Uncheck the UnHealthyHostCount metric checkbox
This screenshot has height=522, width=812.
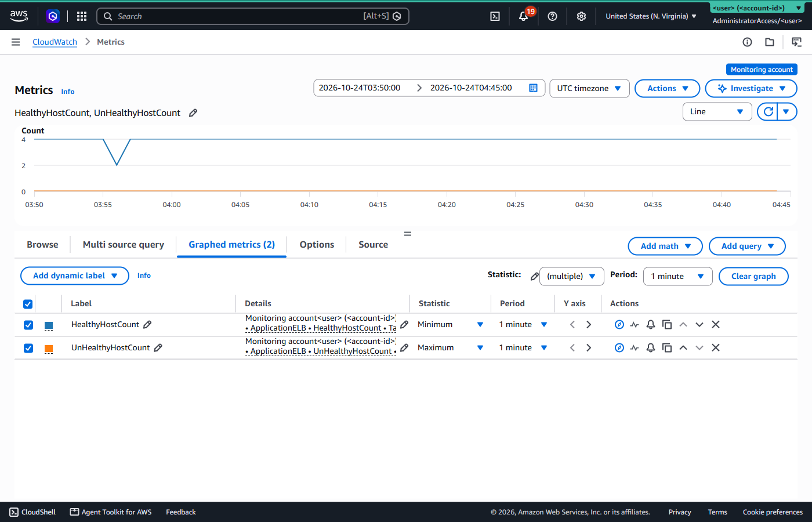click(28, 348)
